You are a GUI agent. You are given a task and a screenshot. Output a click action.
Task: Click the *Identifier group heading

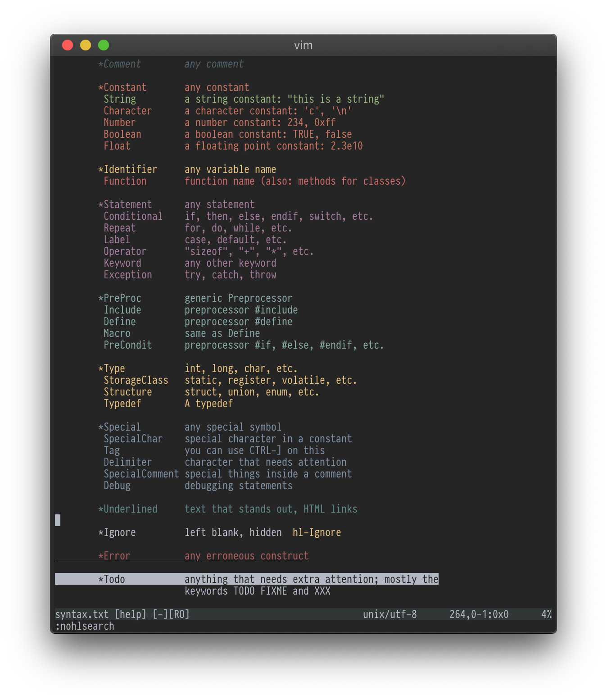pyautogui.click(x=128, y=169)
